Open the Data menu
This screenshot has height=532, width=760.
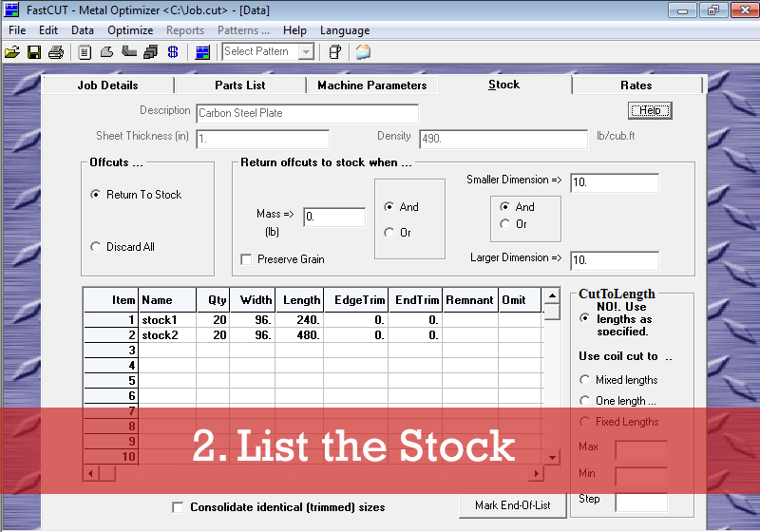click(83, 30)
